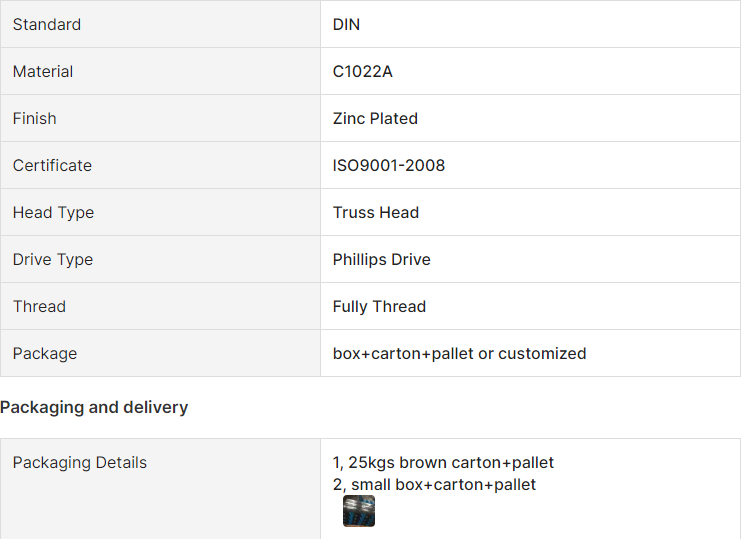
Task: Click the 25kgs brown carton+pallet line
Action: (x=443, y=462)
